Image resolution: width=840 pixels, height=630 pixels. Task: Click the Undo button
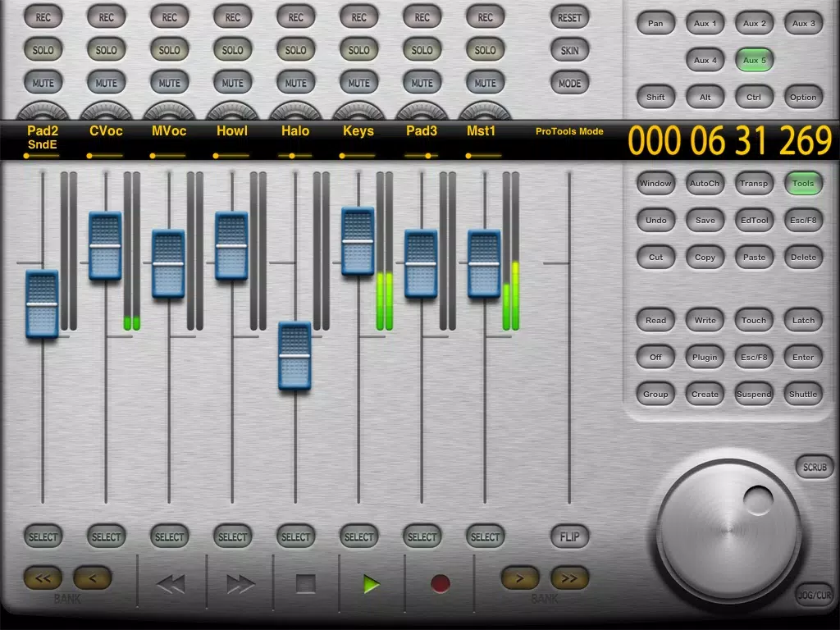click(655, 220)
